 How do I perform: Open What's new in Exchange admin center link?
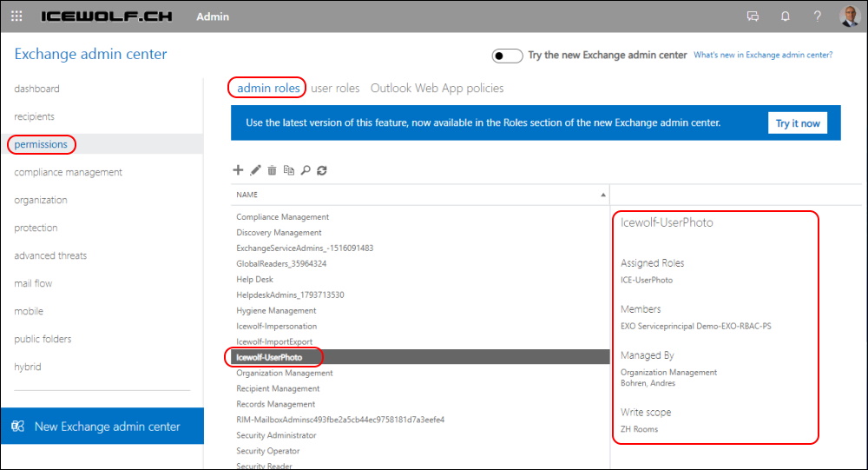click(x=763, y=55)
